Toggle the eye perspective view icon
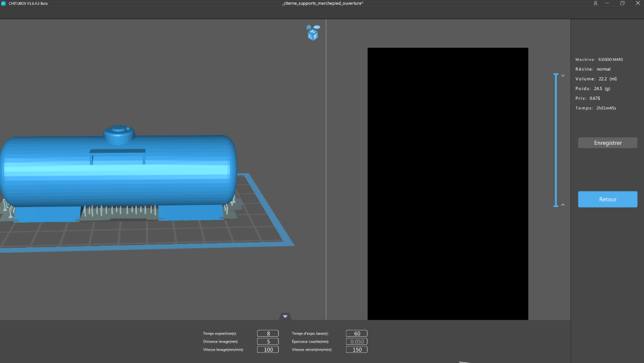This screenshot has height=363, width=644. pyautogui.click(x=317, y=27)
